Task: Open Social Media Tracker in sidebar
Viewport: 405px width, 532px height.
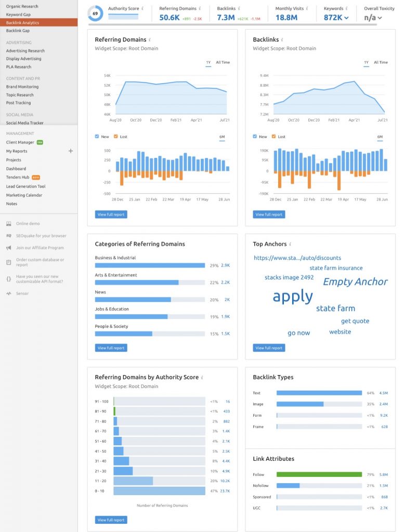Action: click(x=25, y=123)
